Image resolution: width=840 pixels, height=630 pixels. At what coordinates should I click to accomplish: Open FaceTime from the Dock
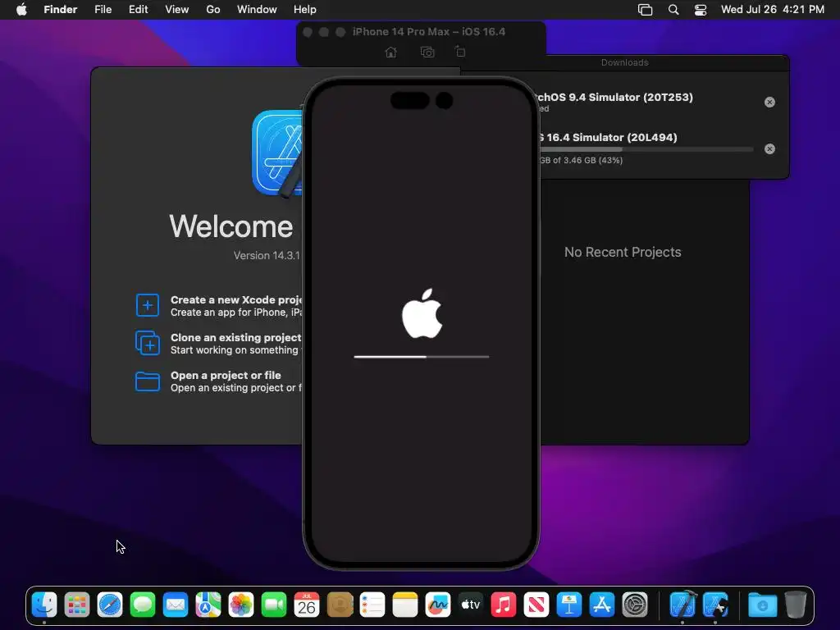pos(274,605)
